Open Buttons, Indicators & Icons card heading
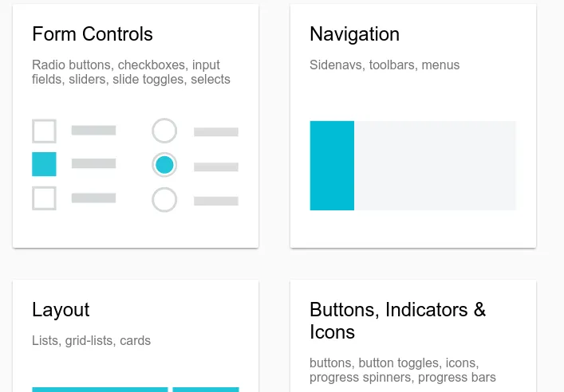 (x=397, y=320)
